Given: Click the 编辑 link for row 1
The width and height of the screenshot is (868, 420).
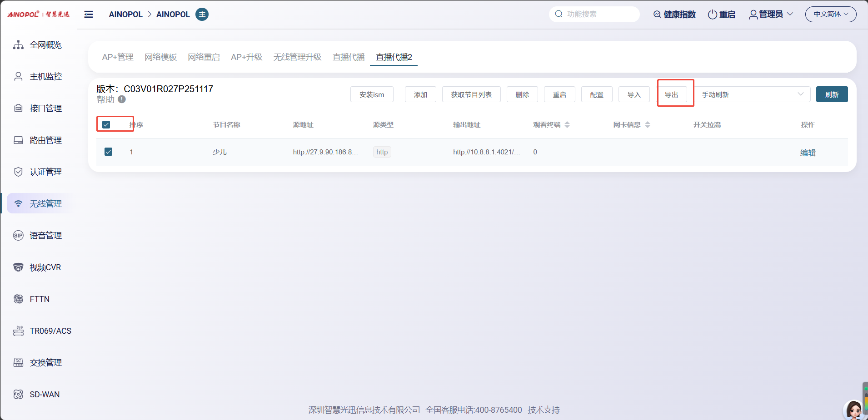Looking at the screenshot, I should [x=808, y=153].
